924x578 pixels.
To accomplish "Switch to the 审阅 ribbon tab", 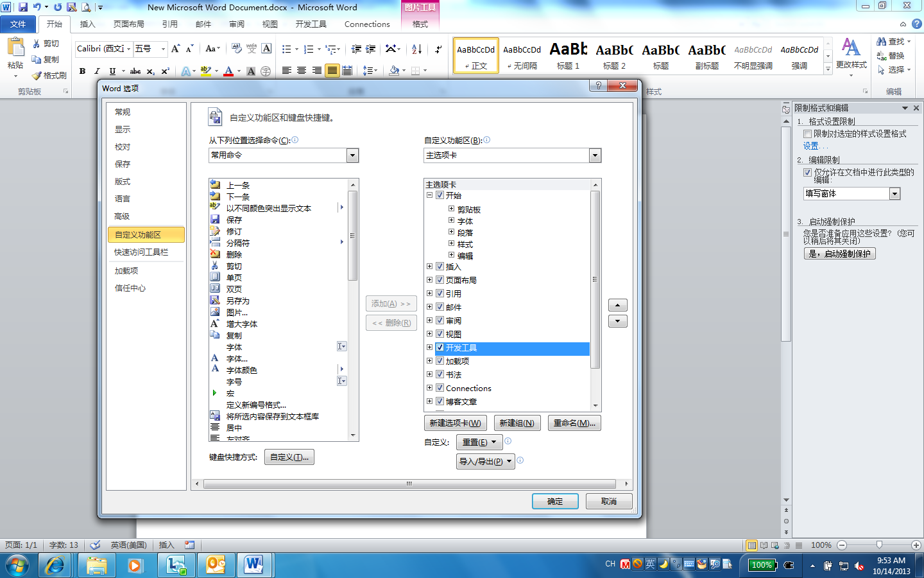I will coord(237,24).
